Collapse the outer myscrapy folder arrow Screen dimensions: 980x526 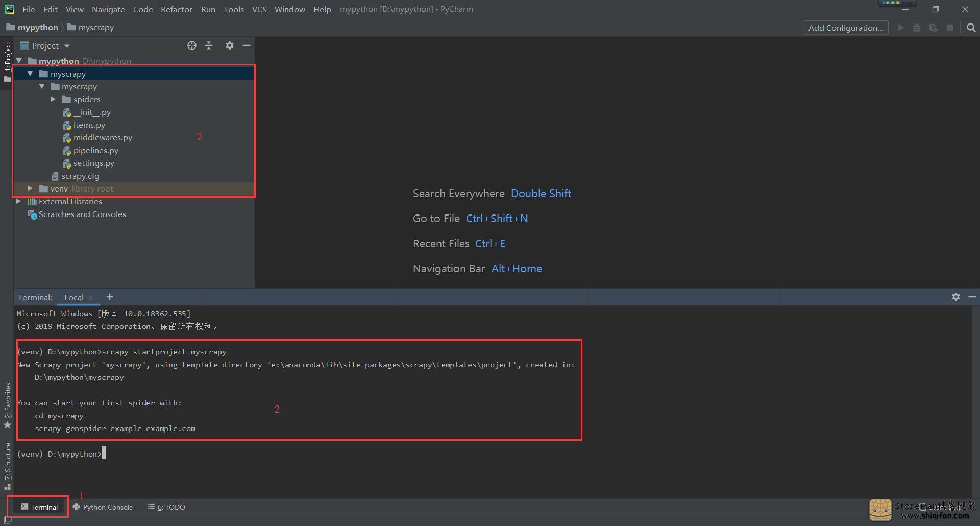point(30,74)
